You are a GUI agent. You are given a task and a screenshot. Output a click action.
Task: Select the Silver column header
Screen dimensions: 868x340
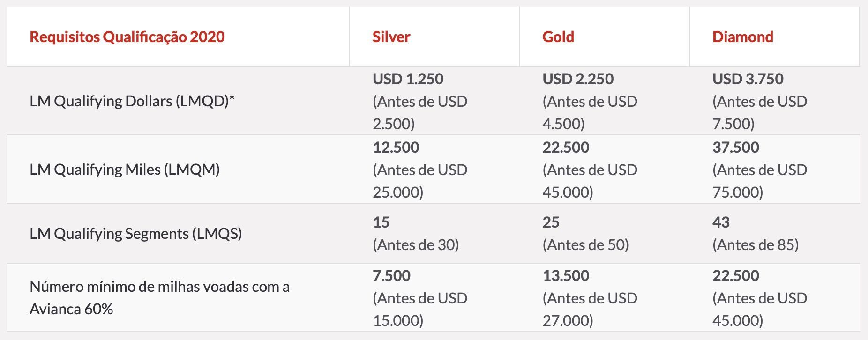point(391,37)
